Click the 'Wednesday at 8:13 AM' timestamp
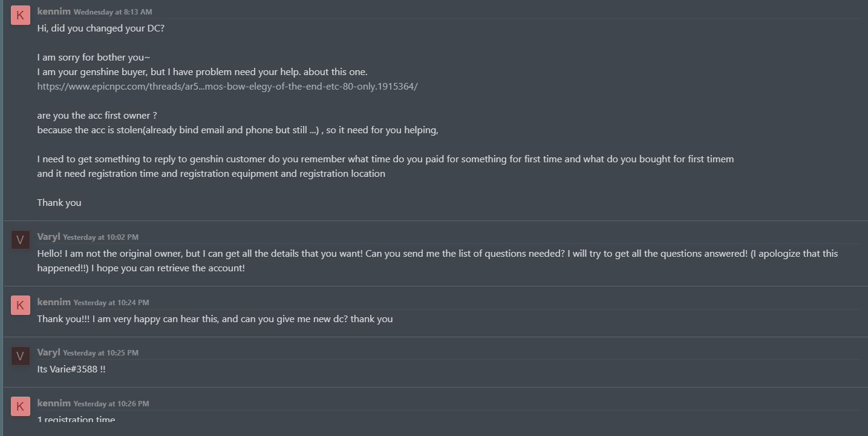 pyautogui.click(x=113, y=12)
